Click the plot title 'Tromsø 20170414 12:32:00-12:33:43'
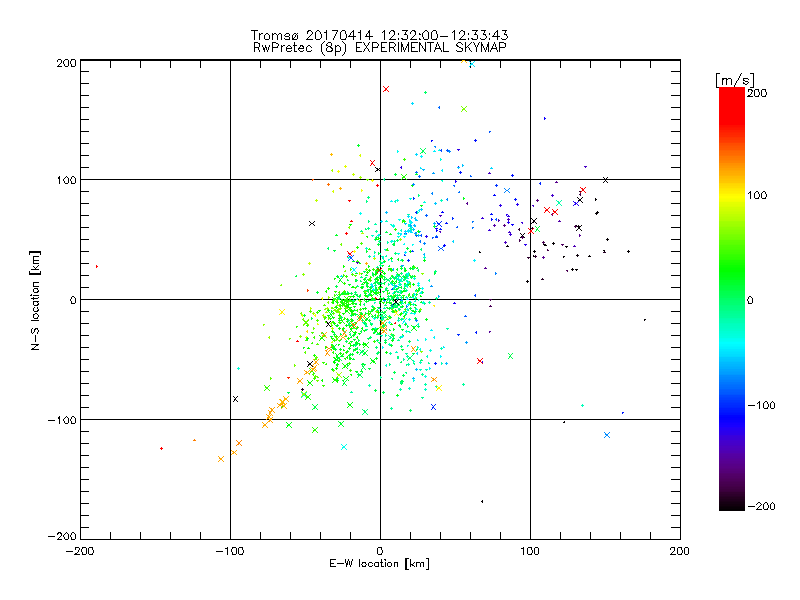The image size is (800, 600). point(380,35)
